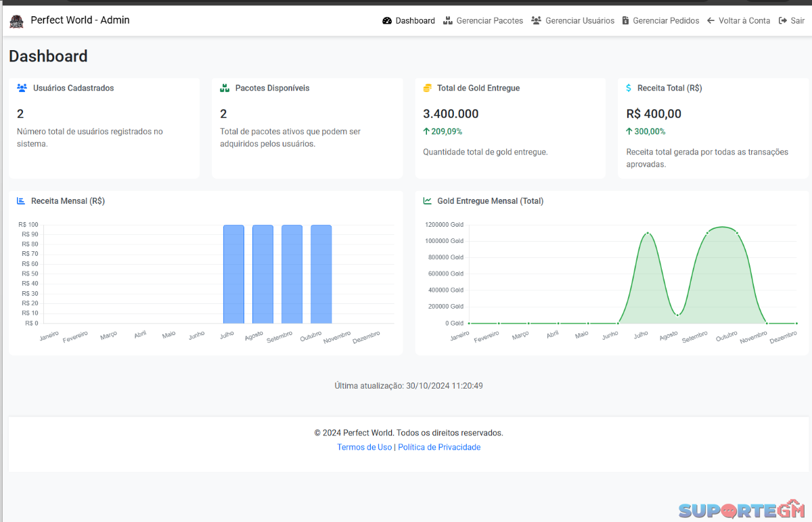Click the back arrow icon by Voltar à Conta
The width and height of the screenshot is (812, 522).
[x=711, y=21]
